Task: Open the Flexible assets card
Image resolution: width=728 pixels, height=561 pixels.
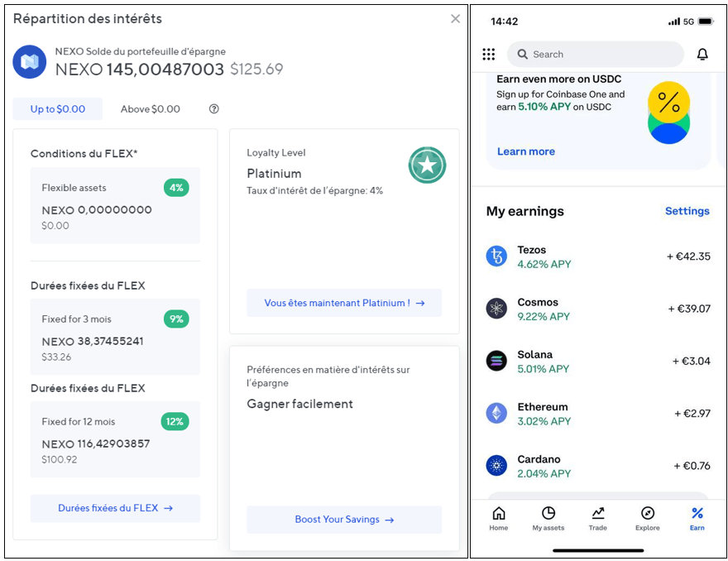Action: (115, 206)
